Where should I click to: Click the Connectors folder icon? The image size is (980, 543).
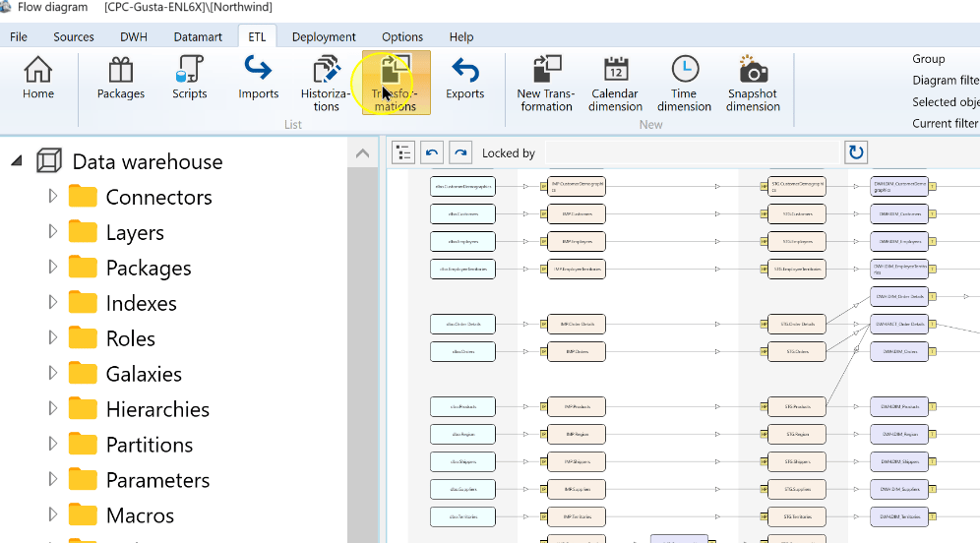83,196
